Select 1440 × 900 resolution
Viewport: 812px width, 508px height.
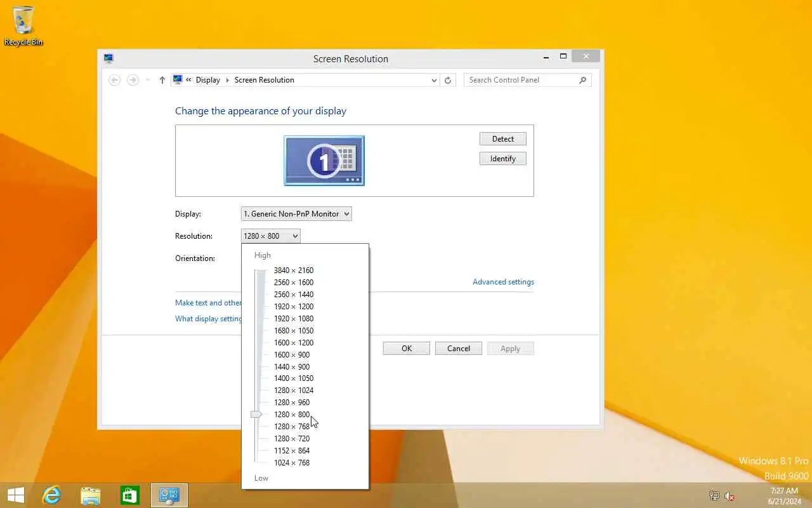click(292, 367)
